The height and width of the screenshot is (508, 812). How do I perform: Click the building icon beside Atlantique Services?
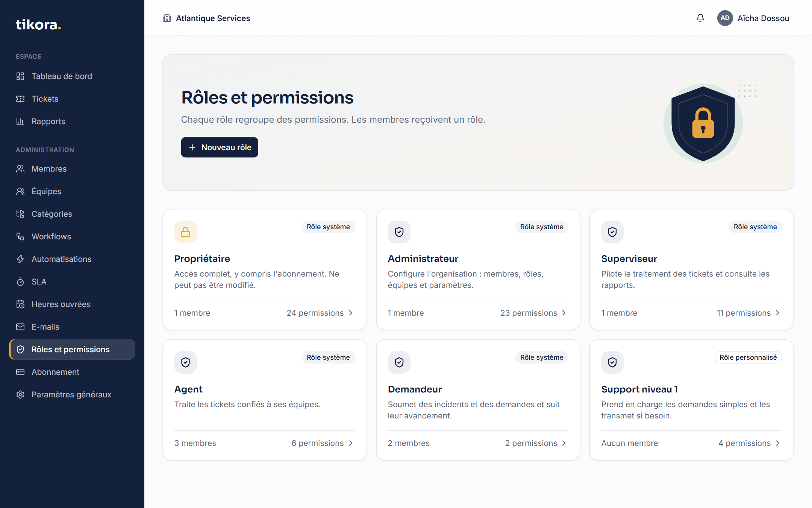coord(167,18)
